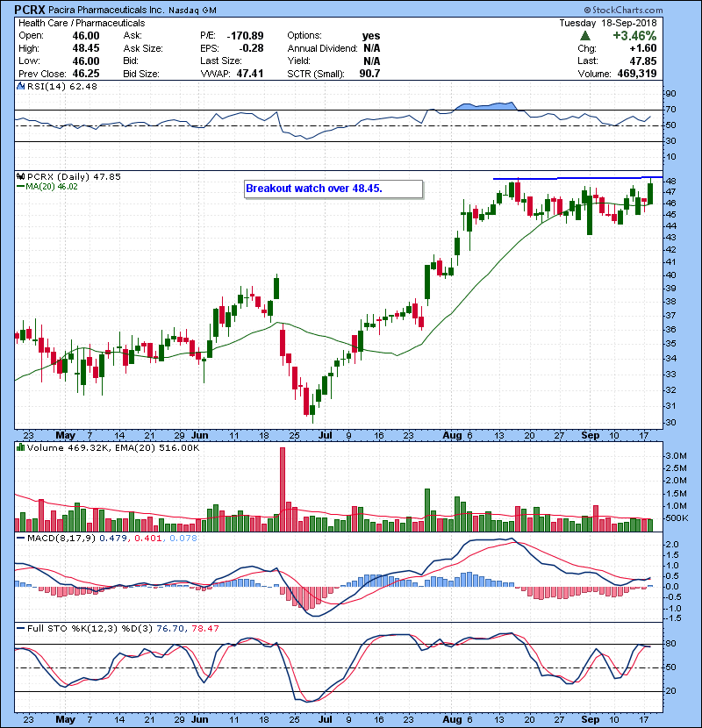Click the RSI(14) indicator icon
702x728 pixels.
pyautogui.click(x=20, y=86)
